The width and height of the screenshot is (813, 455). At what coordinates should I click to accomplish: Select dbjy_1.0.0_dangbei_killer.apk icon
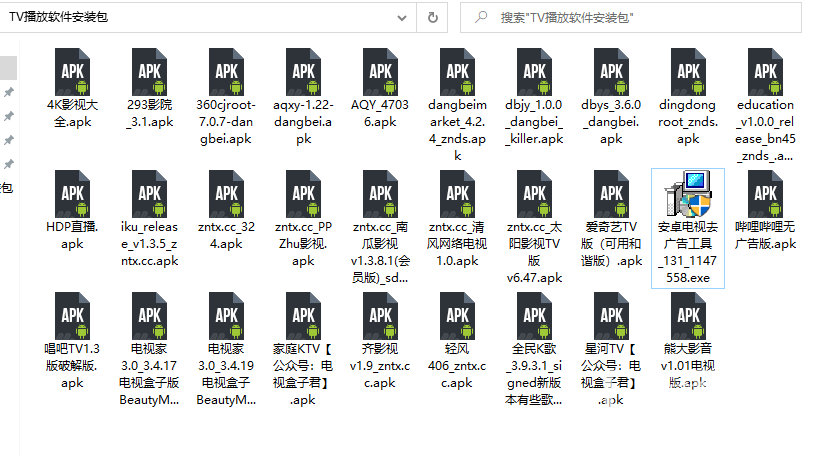click(535, 72)
